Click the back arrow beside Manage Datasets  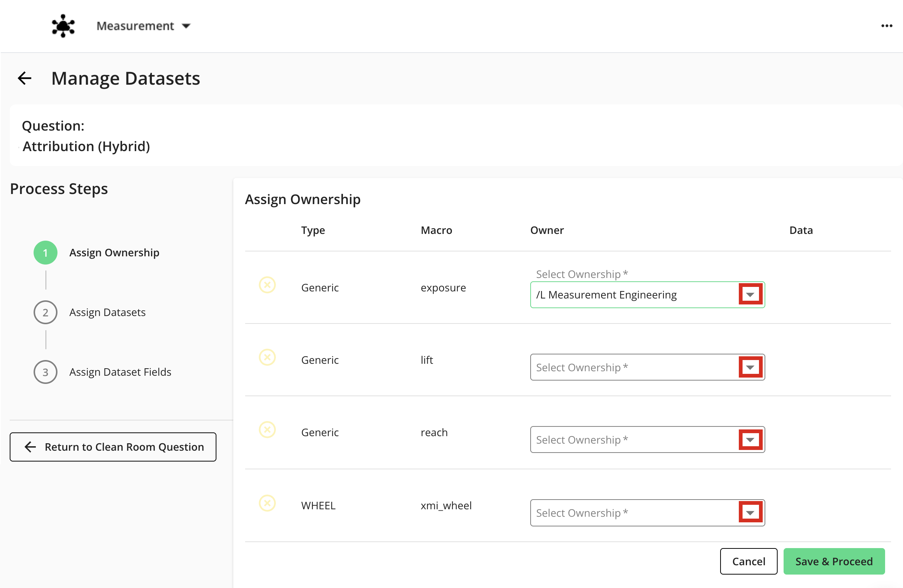coord(25,78)
